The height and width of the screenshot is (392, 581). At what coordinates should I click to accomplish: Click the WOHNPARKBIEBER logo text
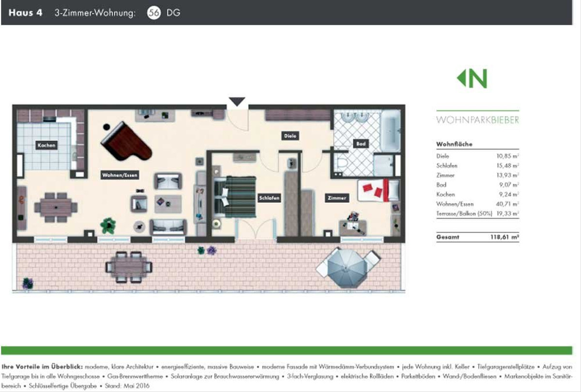477,120
